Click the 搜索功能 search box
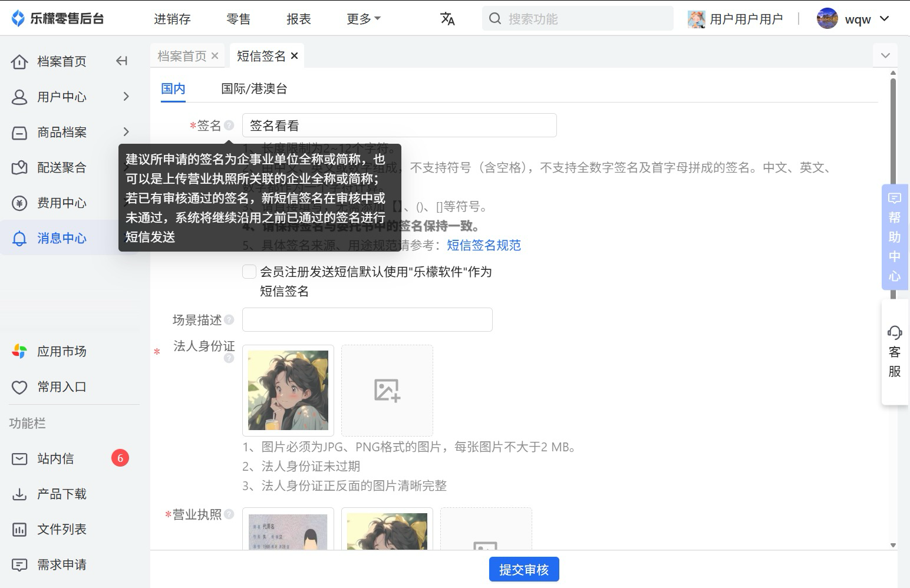Image resolution: width=910 pixels, height=588 pixels. [x=578, y=19]
